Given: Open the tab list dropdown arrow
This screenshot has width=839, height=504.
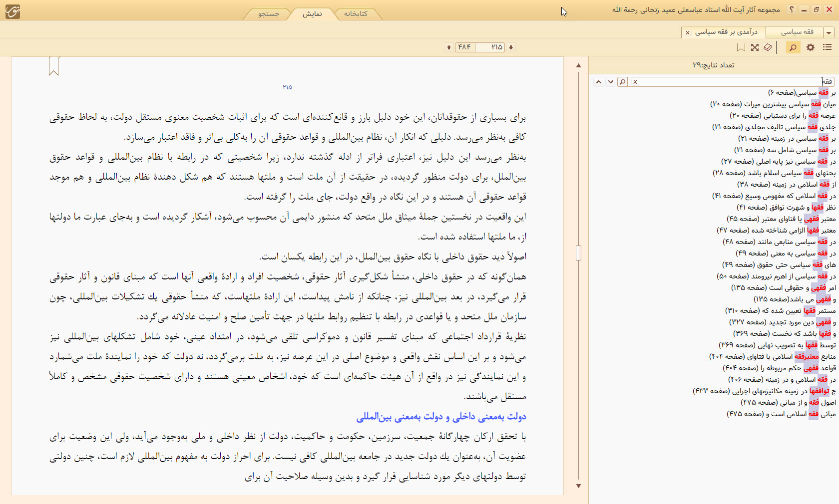Looking at the screenshot, I should 829,32.
